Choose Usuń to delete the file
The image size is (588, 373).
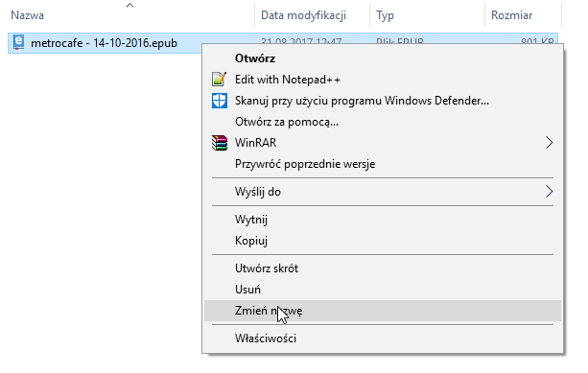click(383, 290)
